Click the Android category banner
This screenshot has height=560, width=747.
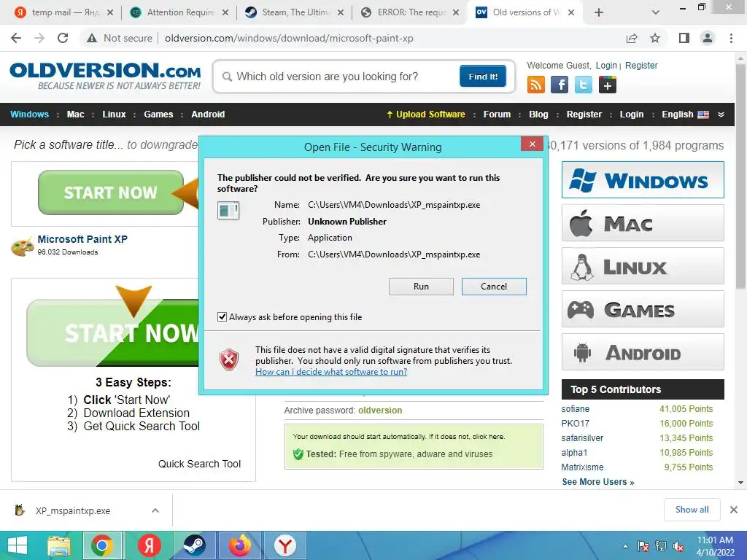pos(643,352)
